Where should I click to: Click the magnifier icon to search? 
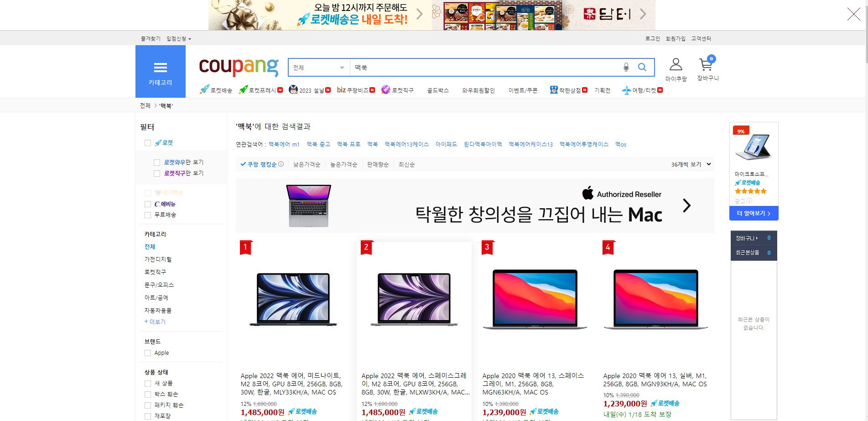(x=642, y=67)
